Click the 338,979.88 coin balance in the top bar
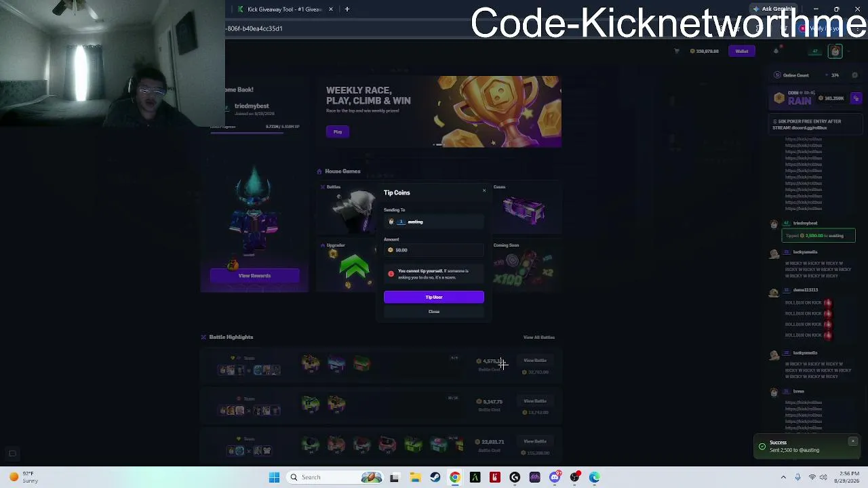 click(705, 51)
